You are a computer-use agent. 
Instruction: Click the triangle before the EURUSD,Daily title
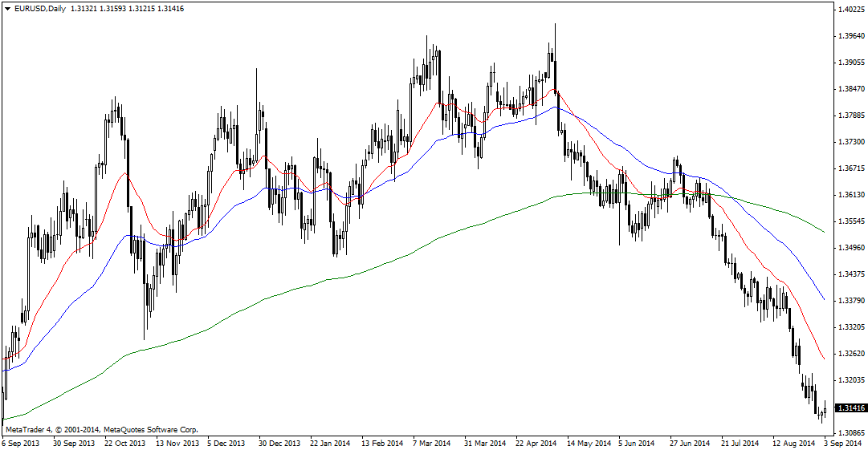(8, 9)
